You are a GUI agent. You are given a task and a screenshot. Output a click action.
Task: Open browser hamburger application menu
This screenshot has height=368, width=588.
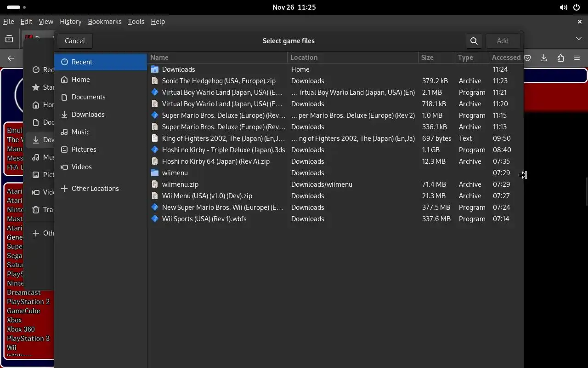[577, 58]
